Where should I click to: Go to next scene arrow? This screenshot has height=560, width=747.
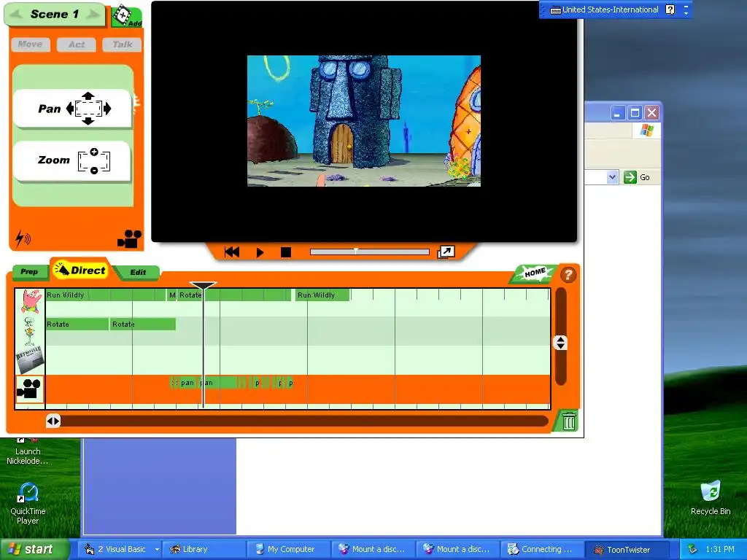tap(93, 15)
